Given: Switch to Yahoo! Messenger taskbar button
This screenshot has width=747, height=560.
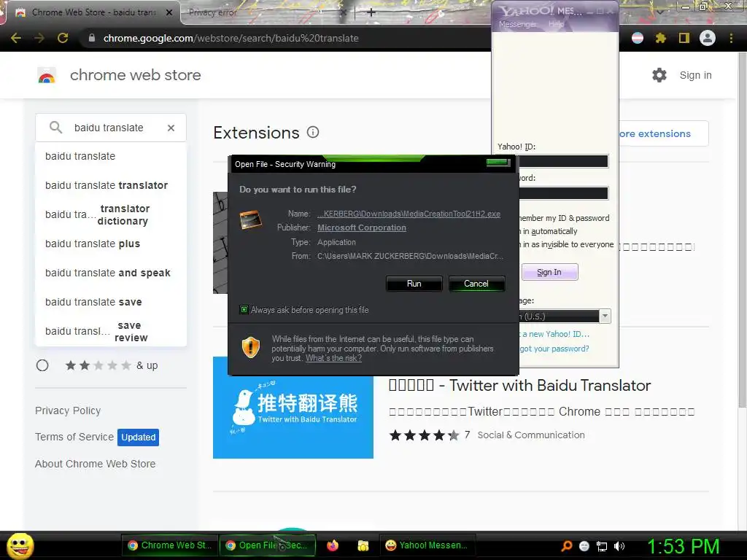Looking at the screenshot, I should pyautogui.click(x=427, y=545).
